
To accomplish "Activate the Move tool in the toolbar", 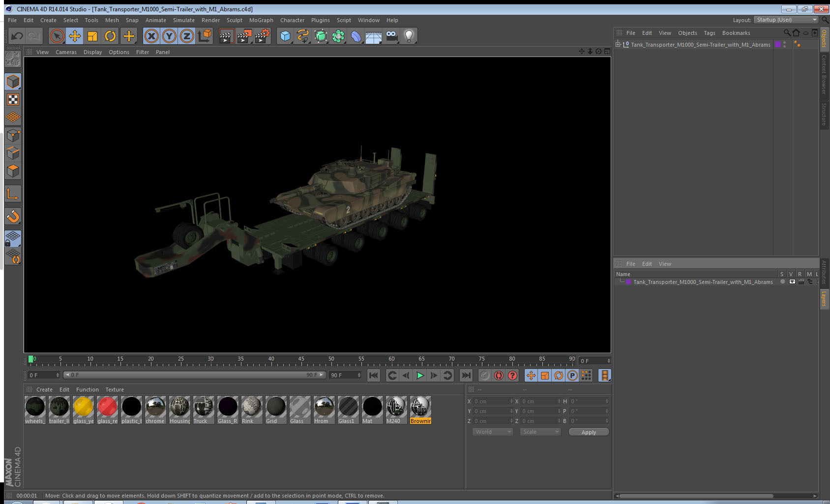I will click(75, 36).
